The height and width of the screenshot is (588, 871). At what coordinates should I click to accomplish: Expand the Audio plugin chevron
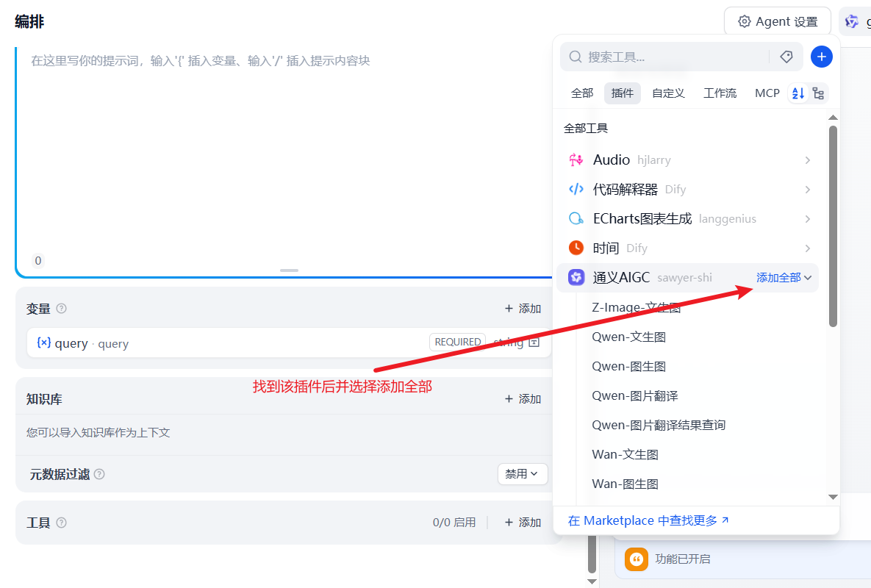tap(808, 160)
